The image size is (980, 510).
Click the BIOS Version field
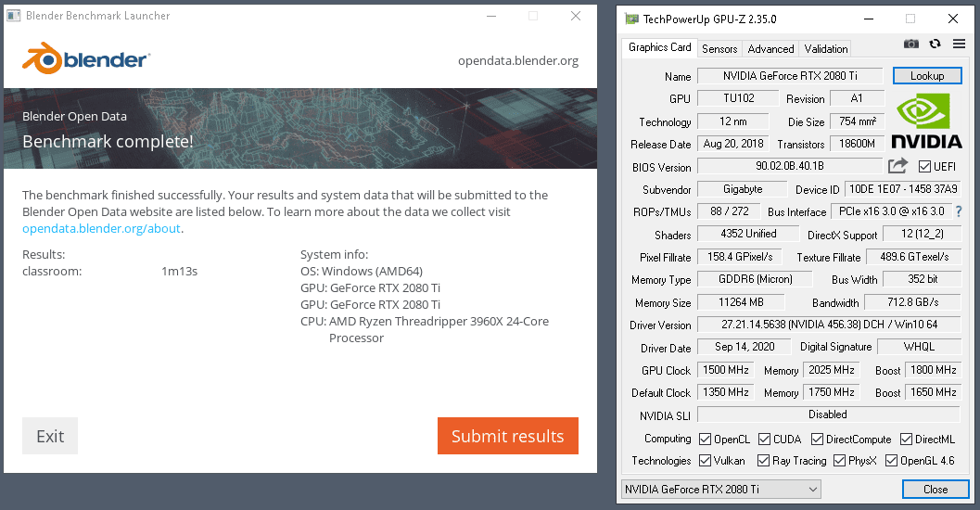point(790,166)
